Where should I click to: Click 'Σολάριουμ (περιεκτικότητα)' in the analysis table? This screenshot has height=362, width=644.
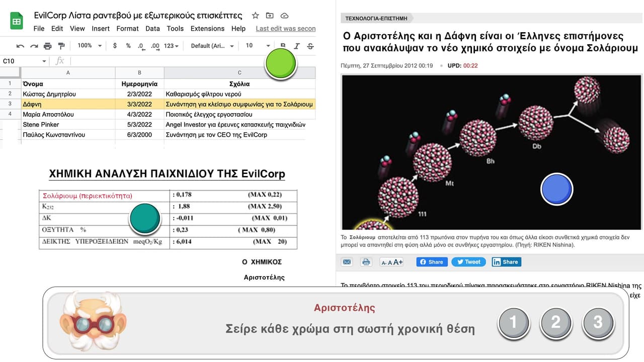coord(88,196)
